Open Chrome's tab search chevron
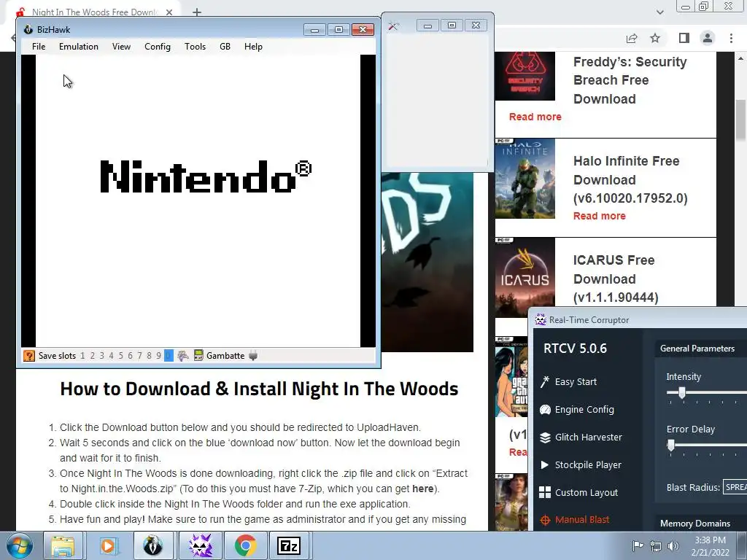This screenshot has width=747, height=560. [x=659, y=12]
